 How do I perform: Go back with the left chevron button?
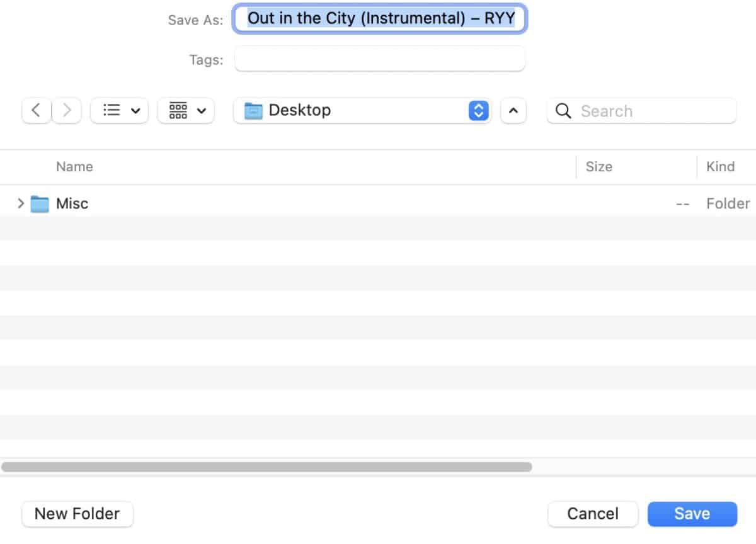(x=36, y=111)
